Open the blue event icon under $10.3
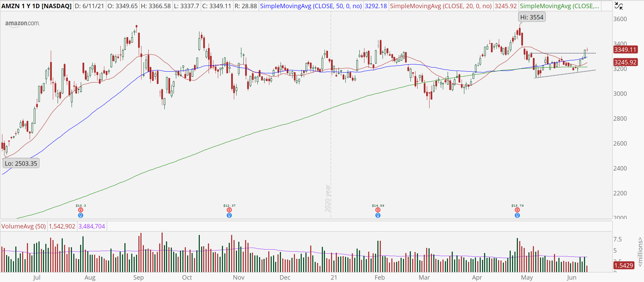The height and width of the screenshot is (282, 644). (x=81, y=215)
